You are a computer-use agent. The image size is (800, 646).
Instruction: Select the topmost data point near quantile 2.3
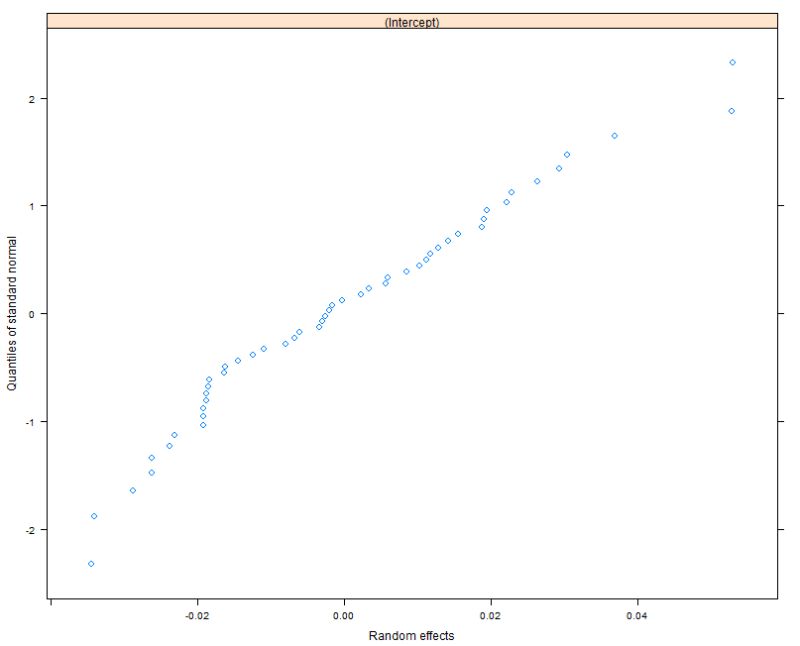coord(731,61)
